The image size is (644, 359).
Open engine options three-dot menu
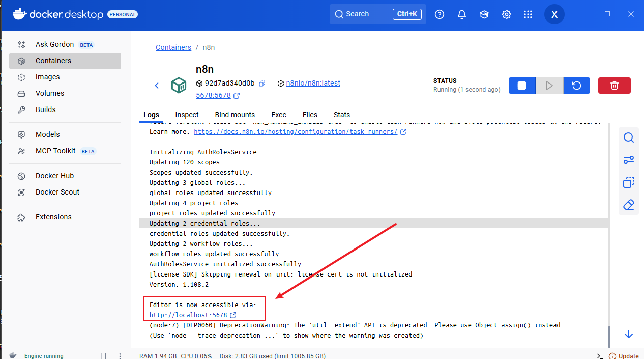click(x=120, y=356)
